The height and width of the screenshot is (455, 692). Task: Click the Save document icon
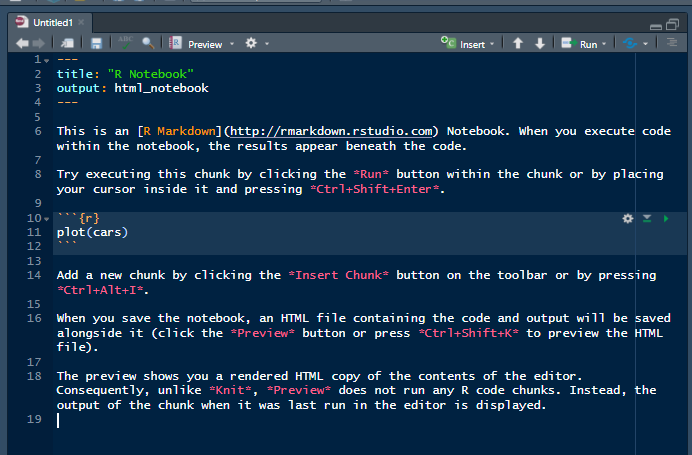pyautogui.click(x=96, y=44)
